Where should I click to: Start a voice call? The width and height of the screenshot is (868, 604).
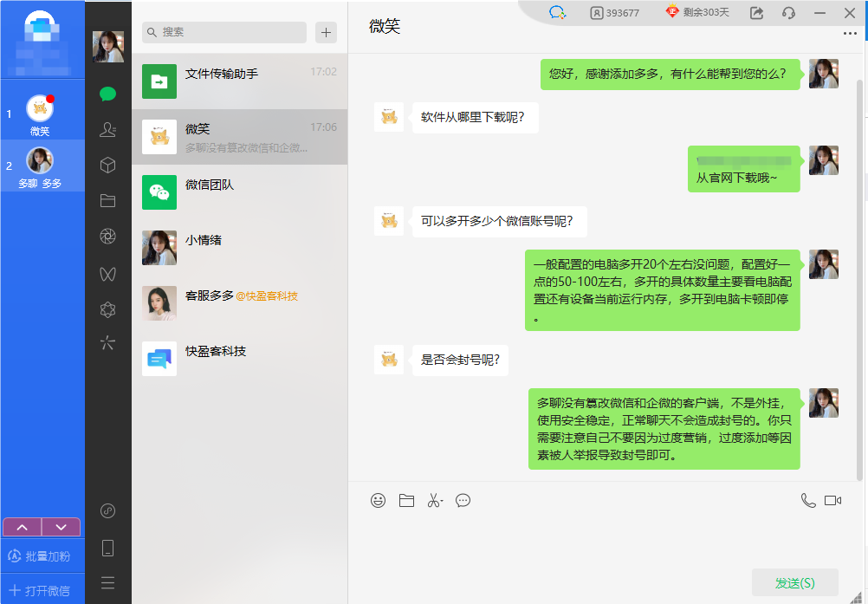808,501
